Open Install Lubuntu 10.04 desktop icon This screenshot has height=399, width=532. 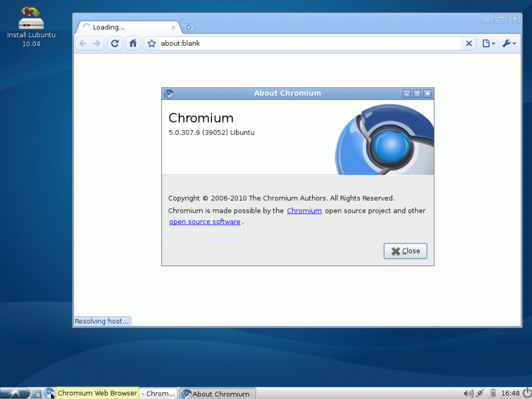tap(31, 27)
